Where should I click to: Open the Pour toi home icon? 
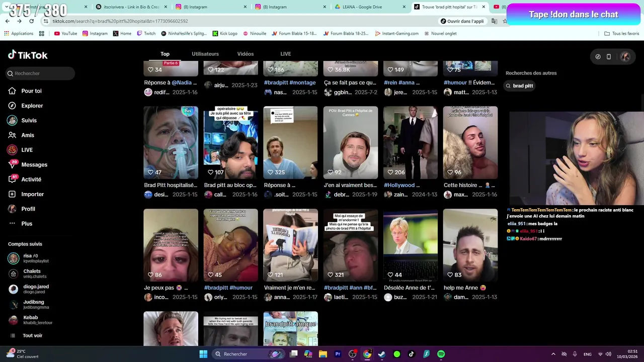(x=12, y=91)
